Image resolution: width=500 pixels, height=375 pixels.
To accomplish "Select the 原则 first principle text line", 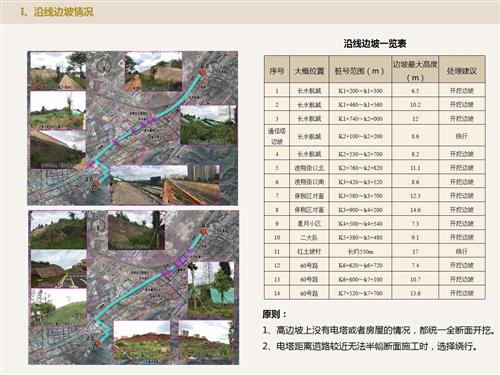I will pyautogui.click(x=379, y=330).
